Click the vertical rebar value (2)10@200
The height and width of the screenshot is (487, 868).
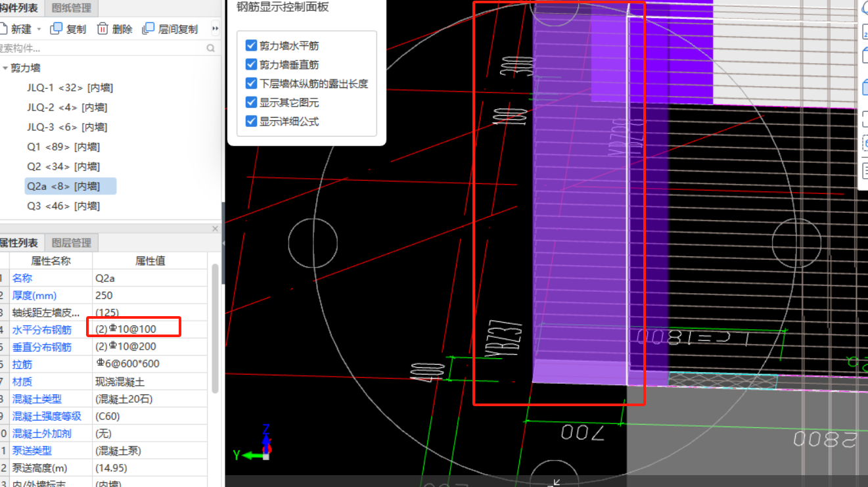[150, 346]
